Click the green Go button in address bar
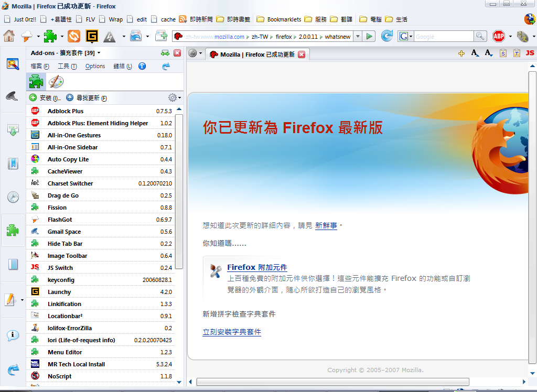The image size is (537, 392). coord(370,36)
